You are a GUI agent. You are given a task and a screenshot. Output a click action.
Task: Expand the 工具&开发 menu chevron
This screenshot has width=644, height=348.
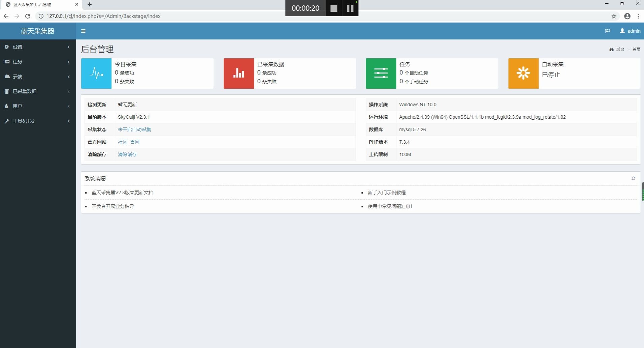[x=69, y=121]
